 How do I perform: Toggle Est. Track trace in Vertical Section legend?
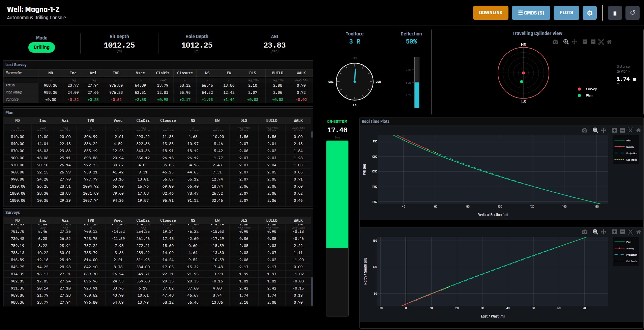pos(626,160)
